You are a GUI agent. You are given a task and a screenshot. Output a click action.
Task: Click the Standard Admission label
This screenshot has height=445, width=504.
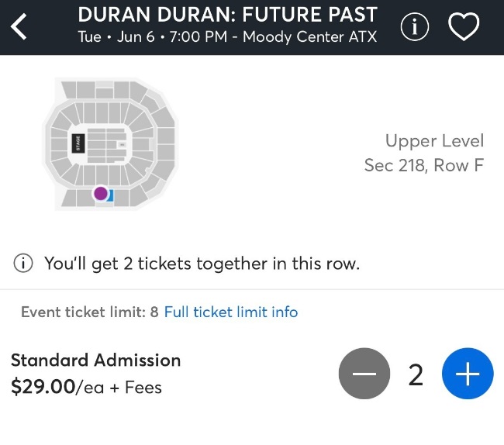[x=95, y=360]
